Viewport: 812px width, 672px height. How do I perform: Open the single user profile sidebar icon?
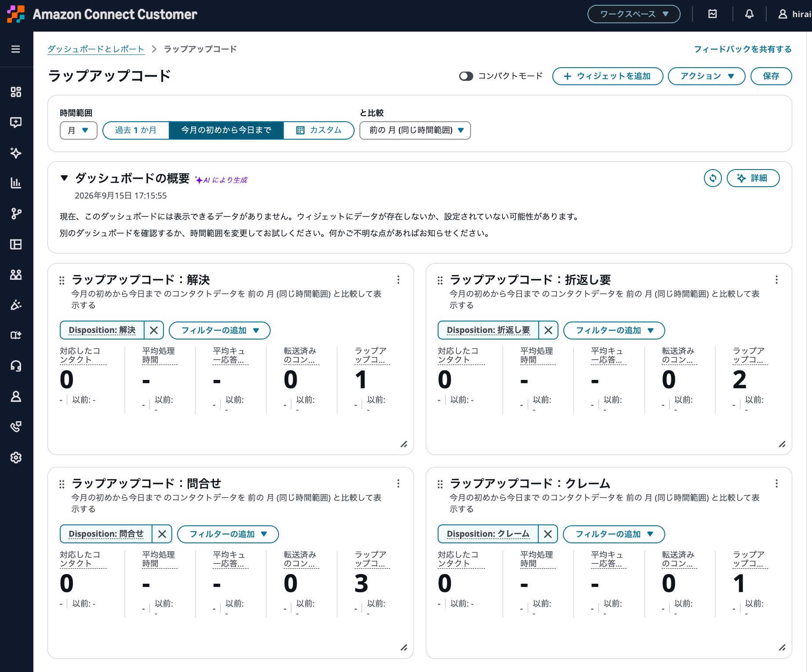point(16,397)
